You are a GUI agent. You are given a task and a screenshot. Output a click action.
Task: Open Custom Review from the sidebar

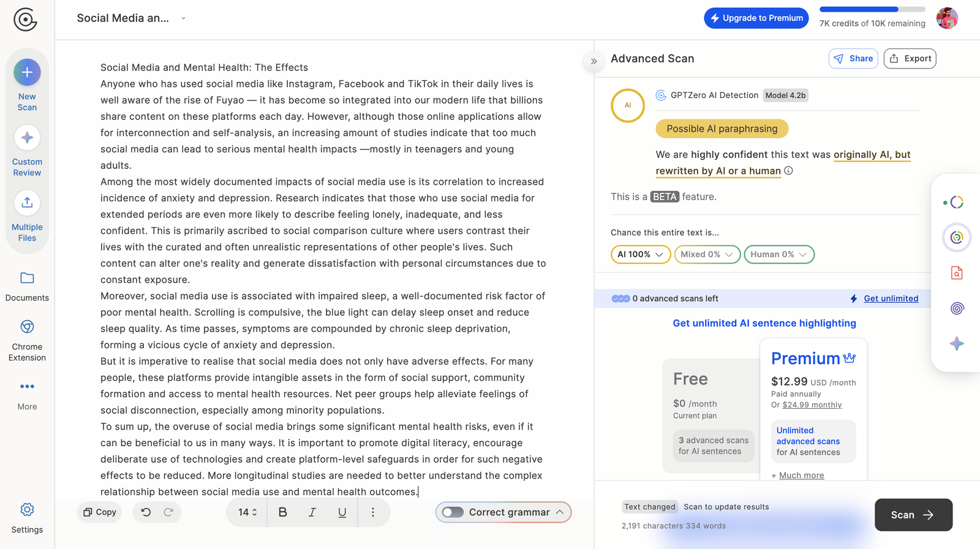(27, 138)
